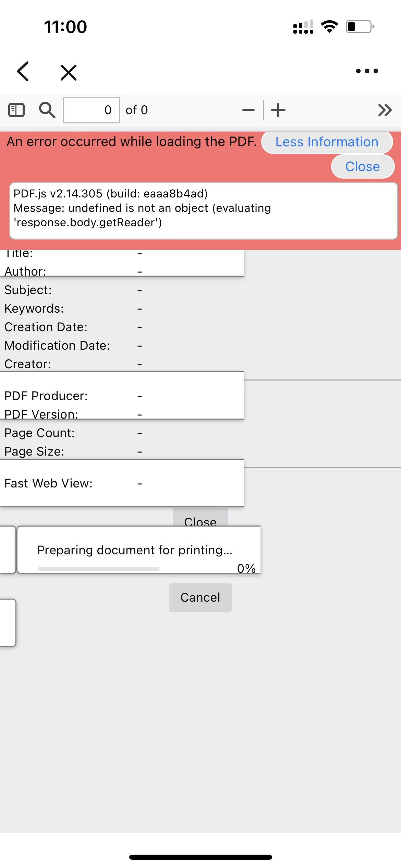Cancel the print preparation
The image size is (401, 868).
point(200,597)
